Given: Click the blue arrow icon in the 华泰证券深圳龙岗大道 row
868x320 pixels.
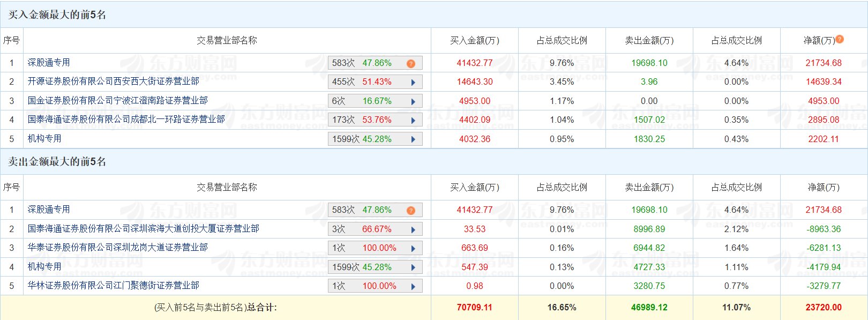Looking at the screenshot, I should 413,249.
